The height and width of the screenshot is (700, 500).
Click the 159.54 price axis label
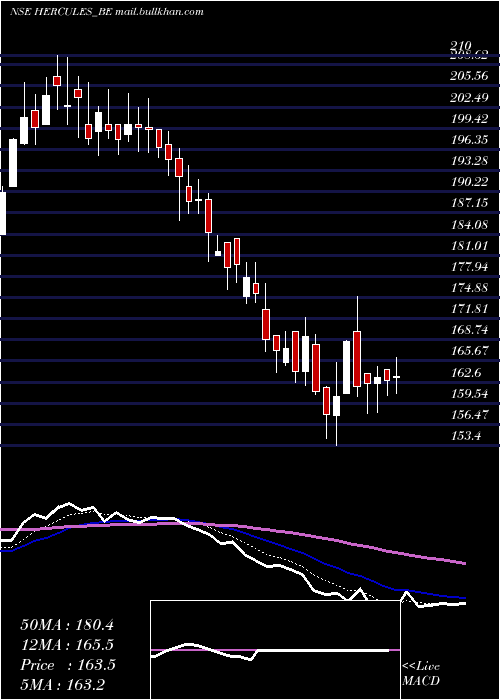tap(469, 394)
